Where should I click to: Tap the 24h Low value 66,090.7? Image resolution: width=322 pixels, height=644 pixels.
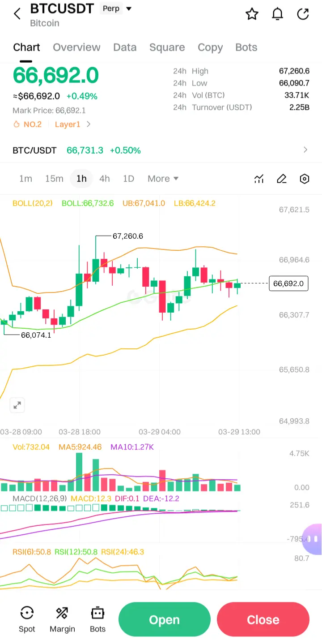pos(294,83)
